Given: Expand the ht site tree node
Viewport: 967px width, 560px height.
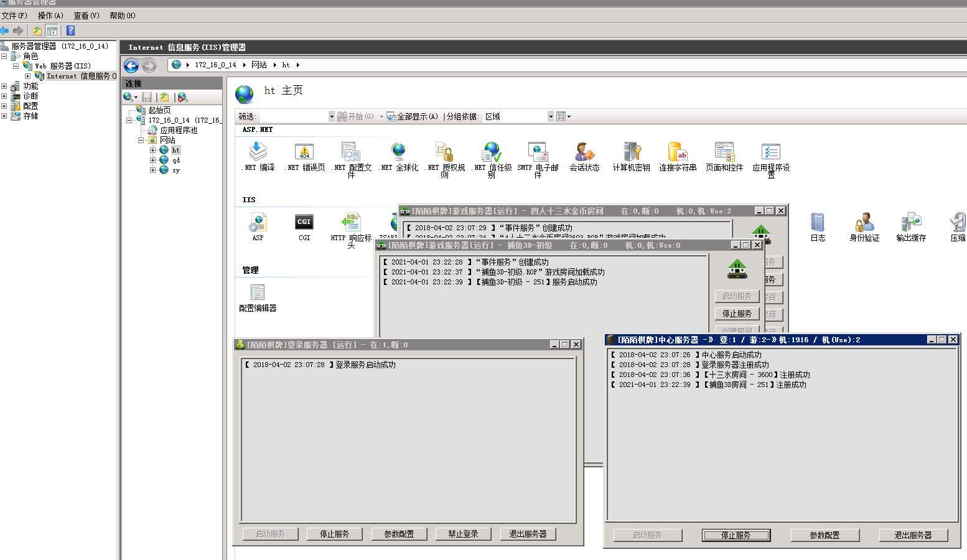Looking at the screenshot, I should coord(152,150).
